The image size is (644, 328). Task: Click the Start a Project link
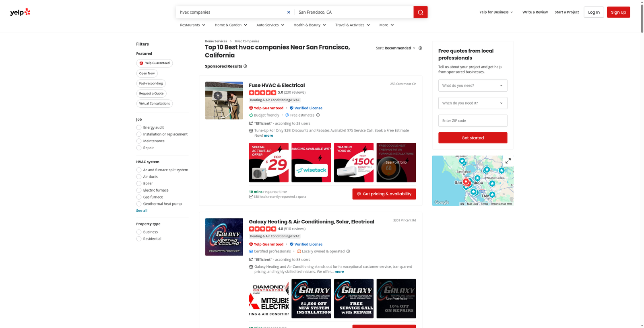click(x=567, y=12)
